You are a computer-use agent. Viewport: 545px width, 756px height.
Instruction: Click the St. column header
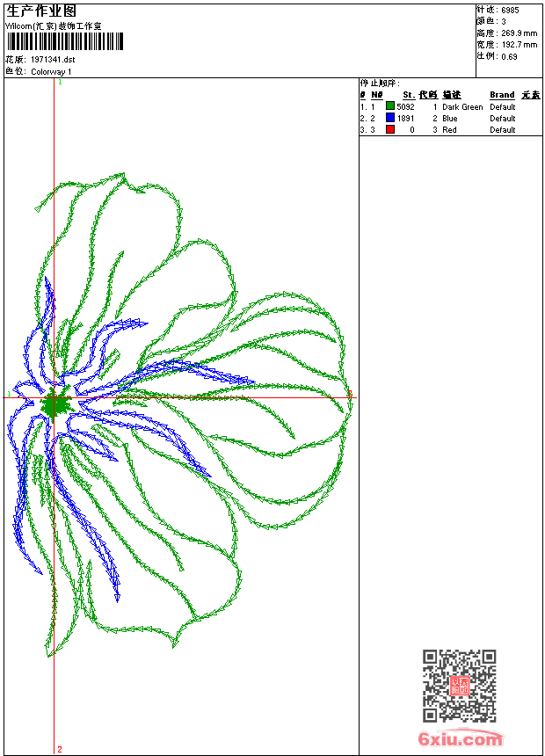(x=409, y=95)
